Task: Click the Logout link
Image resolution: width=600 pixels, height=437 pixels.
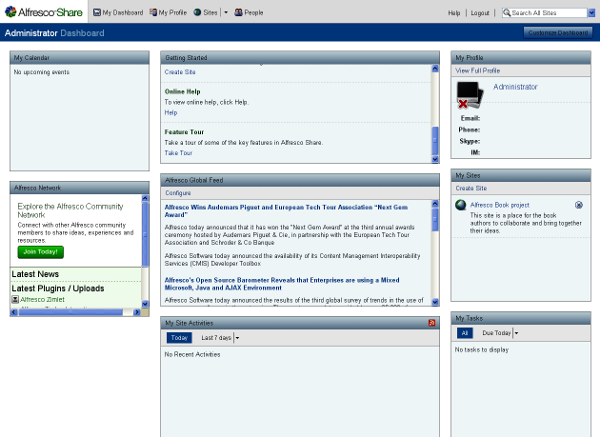Action: pyautogui.click(x=480, y=13)
